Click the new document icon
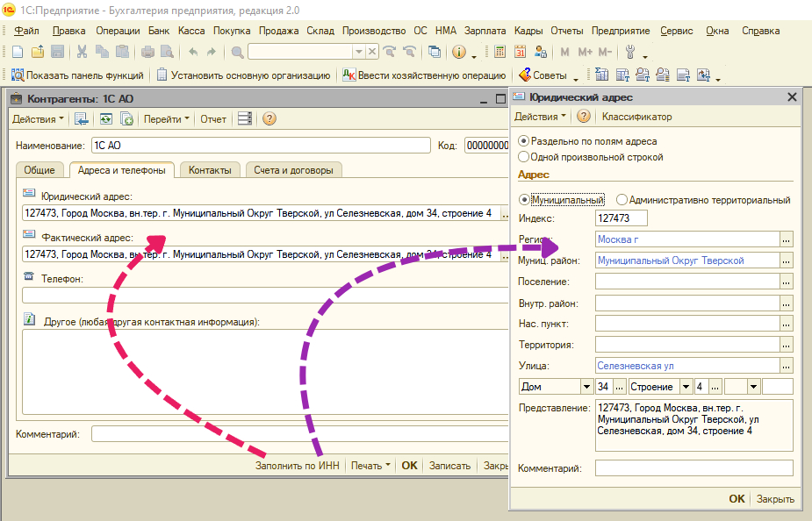812x521 pixels. point(18,52)
